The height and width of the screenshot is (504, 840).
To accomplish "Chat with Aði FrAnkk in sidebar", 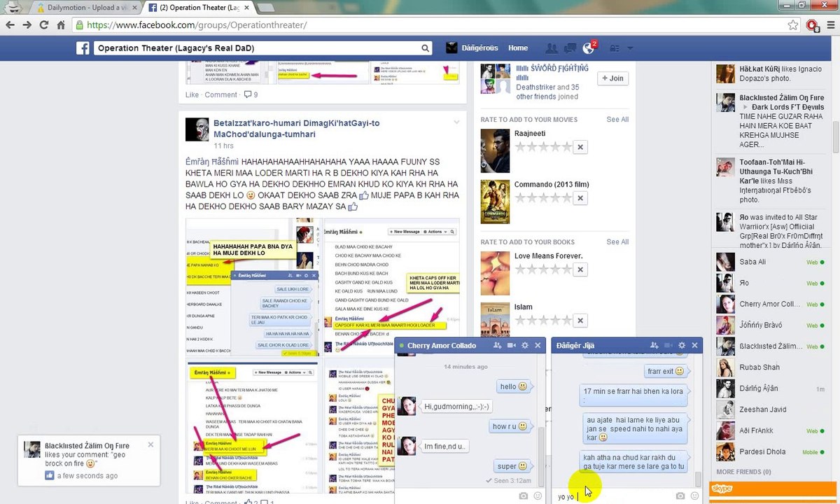I will coord(771,430).
